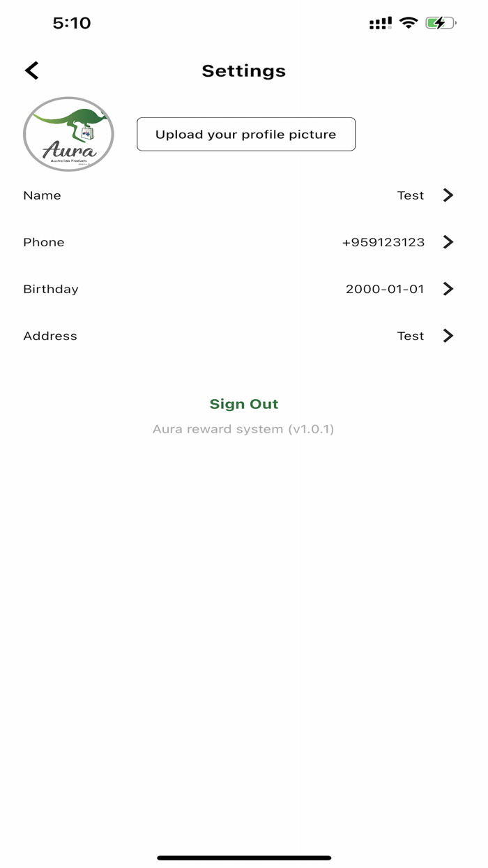This screenshot has height=868, width=488.
Task: Click the Name row arrow icon
Action: click(x=448, y=195)
